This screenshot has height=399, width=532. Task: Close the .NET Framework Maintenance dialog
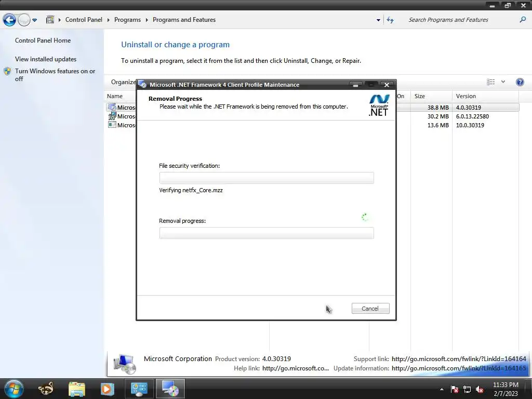click(387, 85)
